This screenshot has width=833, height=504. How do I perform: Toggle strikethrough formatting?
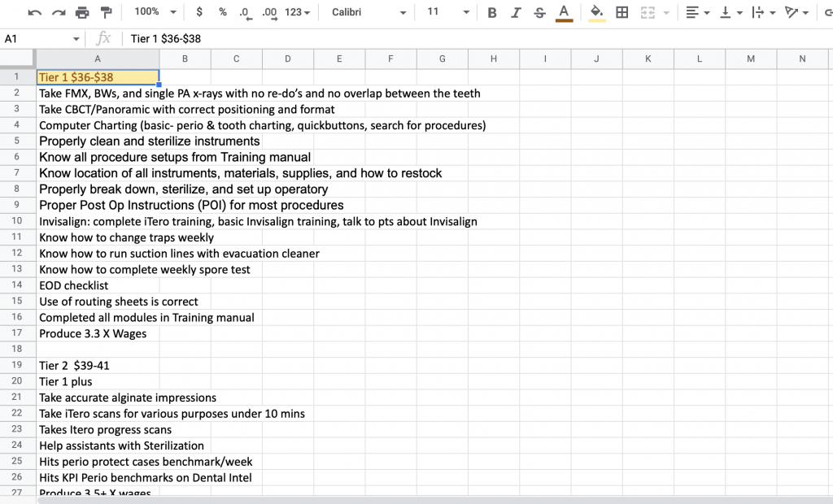[539, 12]
